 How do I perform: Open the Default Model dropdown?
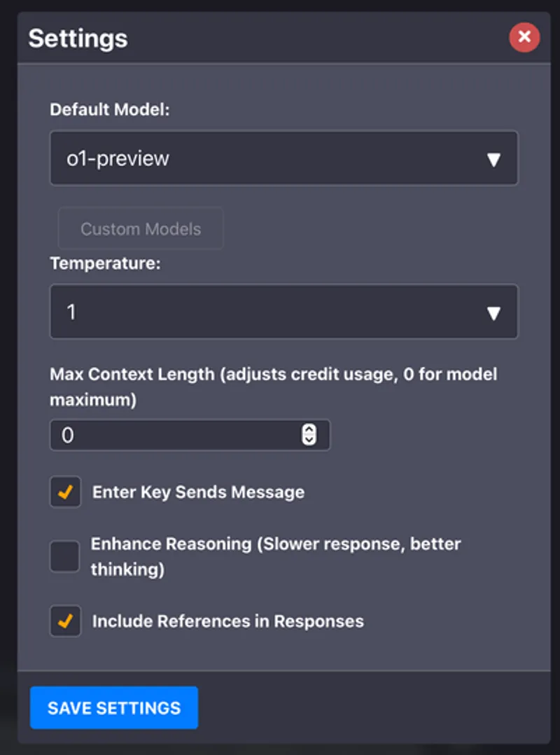tap(283, 159)
